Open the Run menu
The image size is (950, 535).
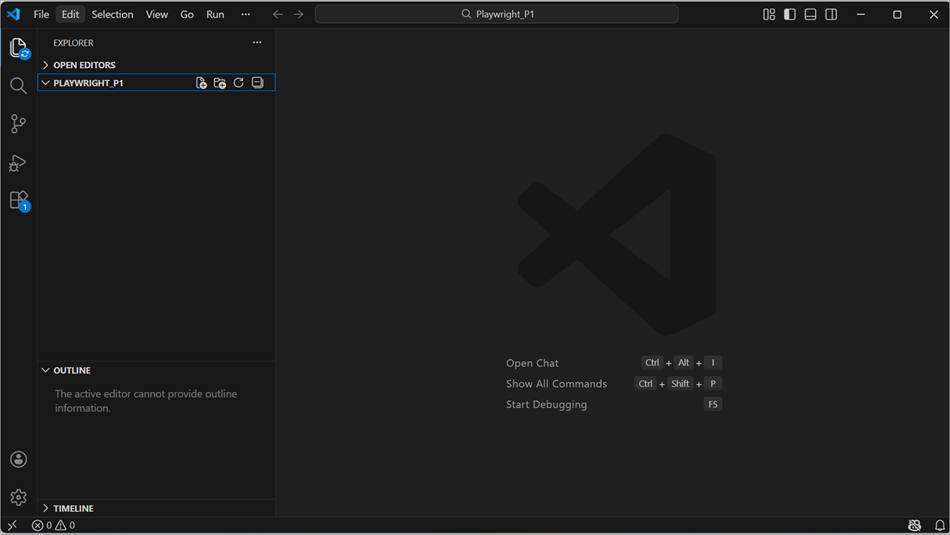215,14
